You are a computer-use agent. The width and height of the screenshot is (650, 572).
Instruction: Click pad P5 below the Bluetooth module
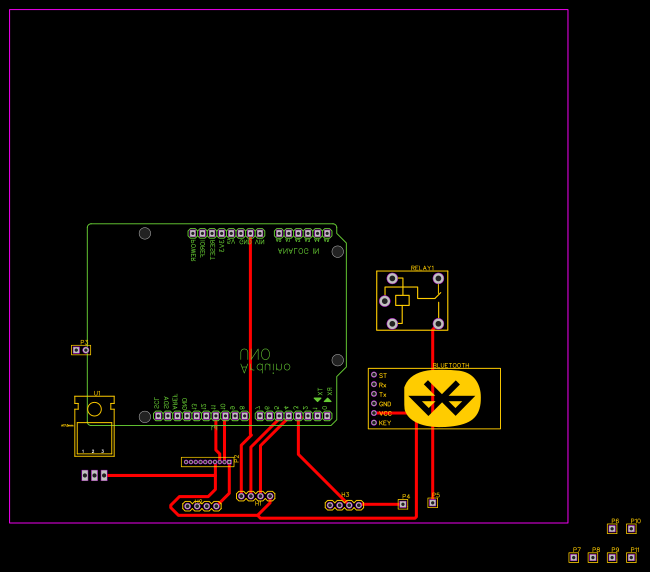tap(433, 502)
